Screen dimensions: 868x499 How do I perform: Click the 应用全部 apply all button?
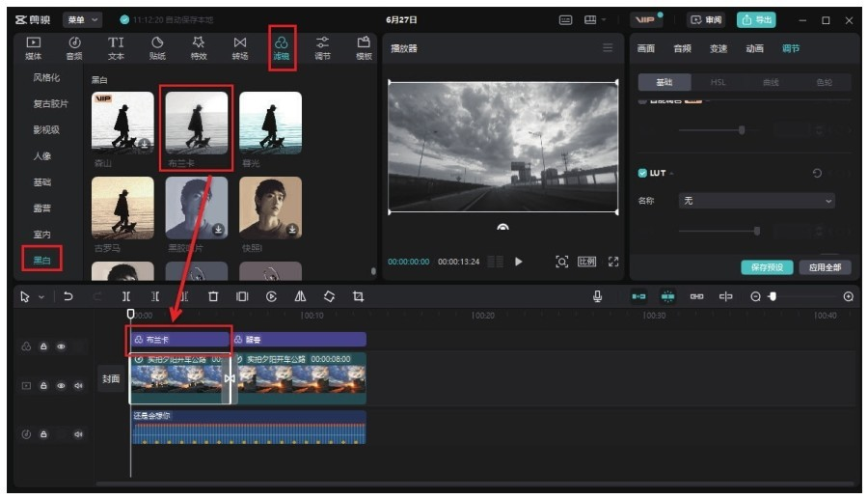825,267
